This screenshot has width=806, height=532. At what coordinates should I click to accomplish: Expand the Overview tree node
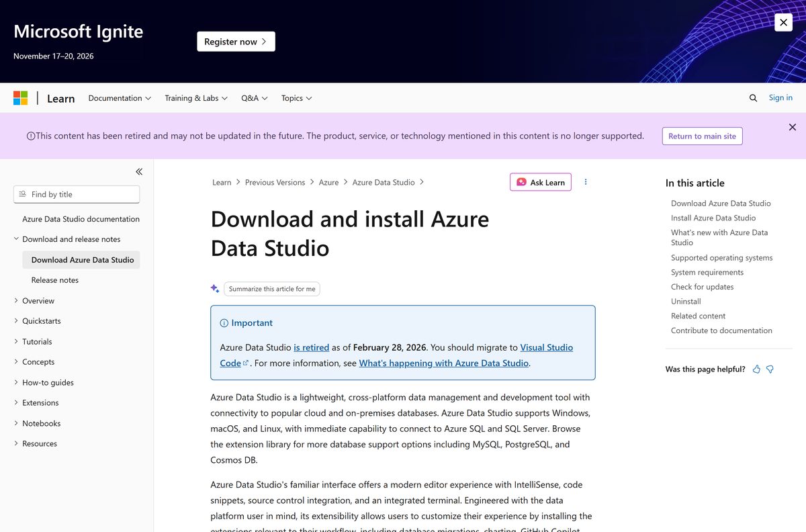[16, 300]
